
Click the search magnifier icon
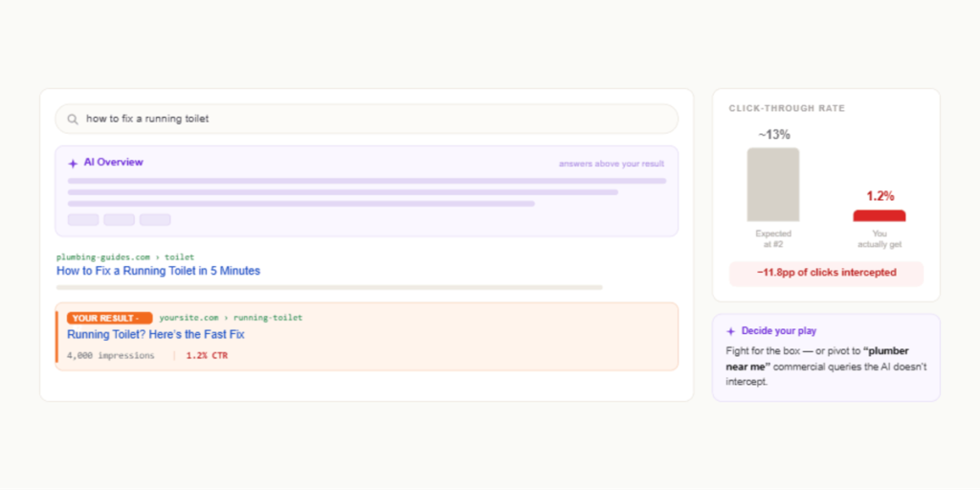tap(73, 119)
